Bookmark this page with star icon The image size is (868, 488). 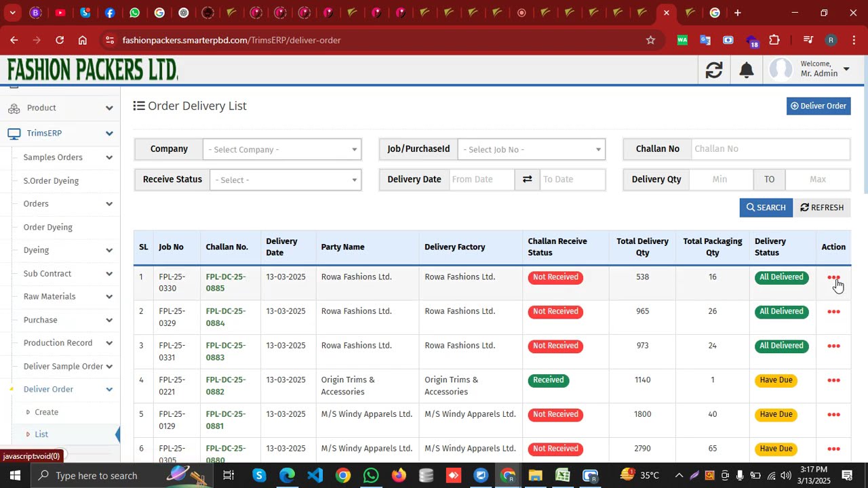click(650, 40)
